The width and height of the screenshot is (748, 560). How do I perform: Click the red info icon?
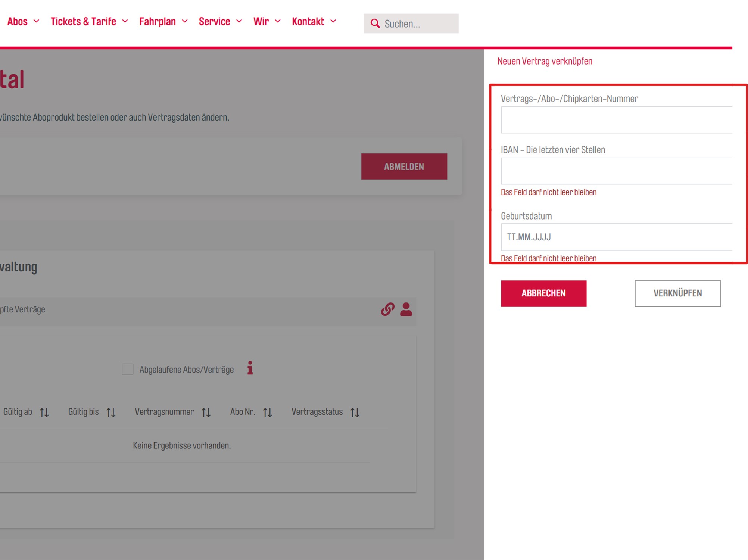[x=250, y=368]
